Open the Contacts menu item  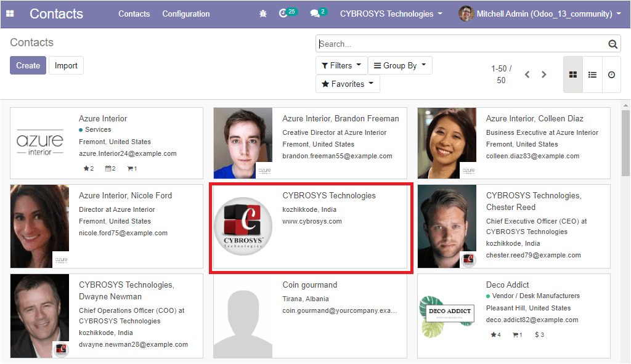tap(134, 14)
